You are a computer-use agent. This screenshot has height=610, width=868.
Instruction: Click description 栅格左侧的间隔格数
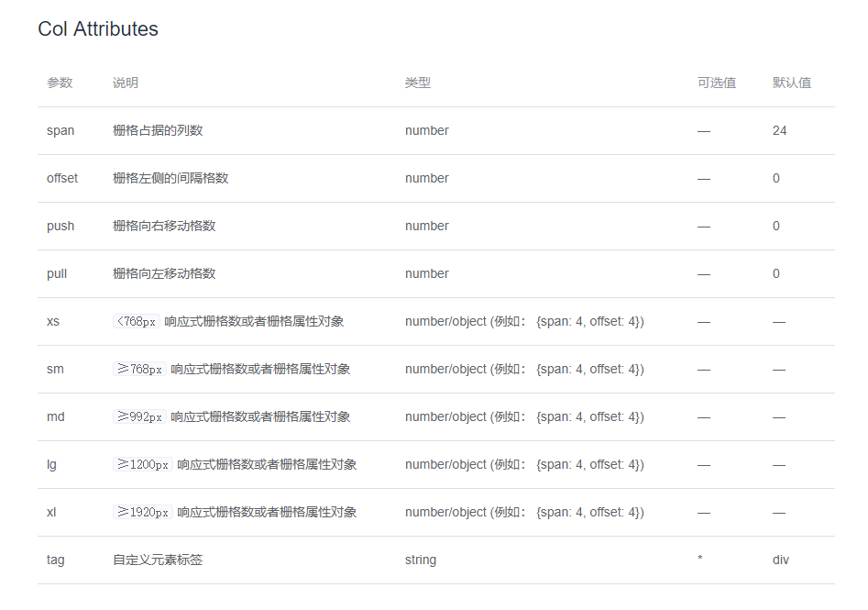point(170,178)
